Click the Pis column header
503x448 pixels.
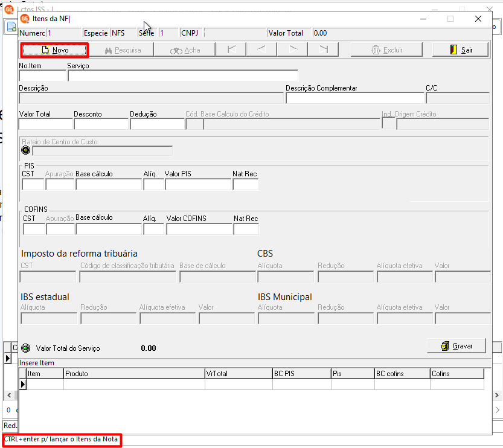tap(353, 374)
